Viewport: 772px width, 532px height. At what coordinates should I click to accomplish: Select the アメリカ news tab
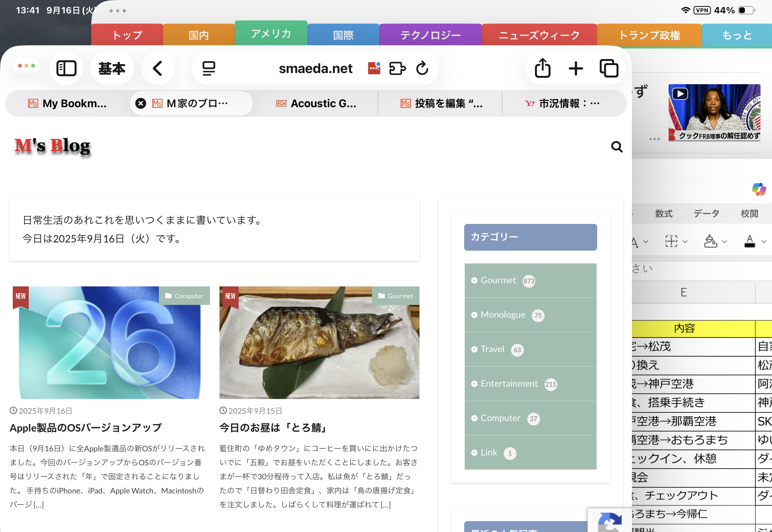coord(271,33)
